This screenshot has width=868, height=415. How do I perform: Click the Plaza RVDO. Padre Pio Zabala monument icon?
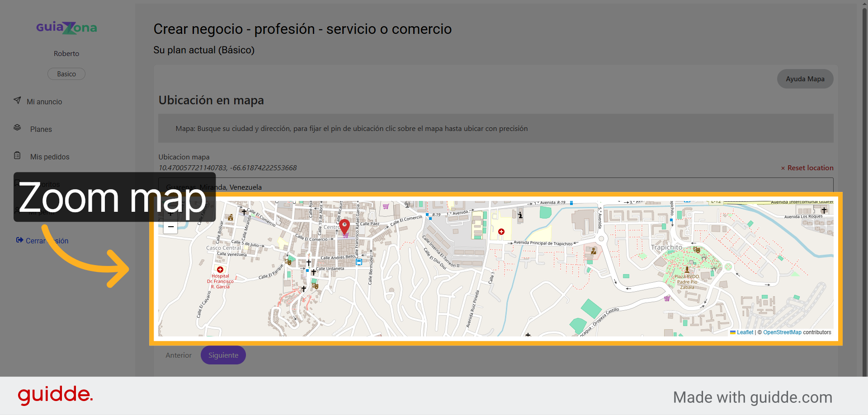coord(687,270)
